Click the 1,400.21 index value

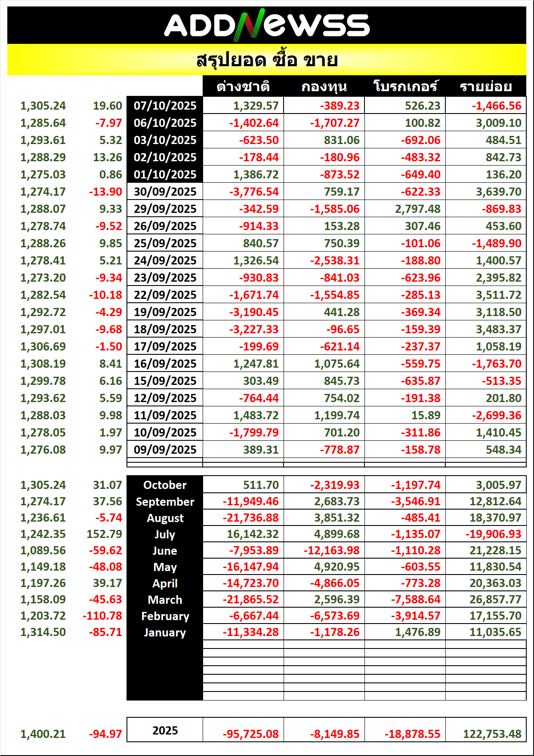(43, 734)
